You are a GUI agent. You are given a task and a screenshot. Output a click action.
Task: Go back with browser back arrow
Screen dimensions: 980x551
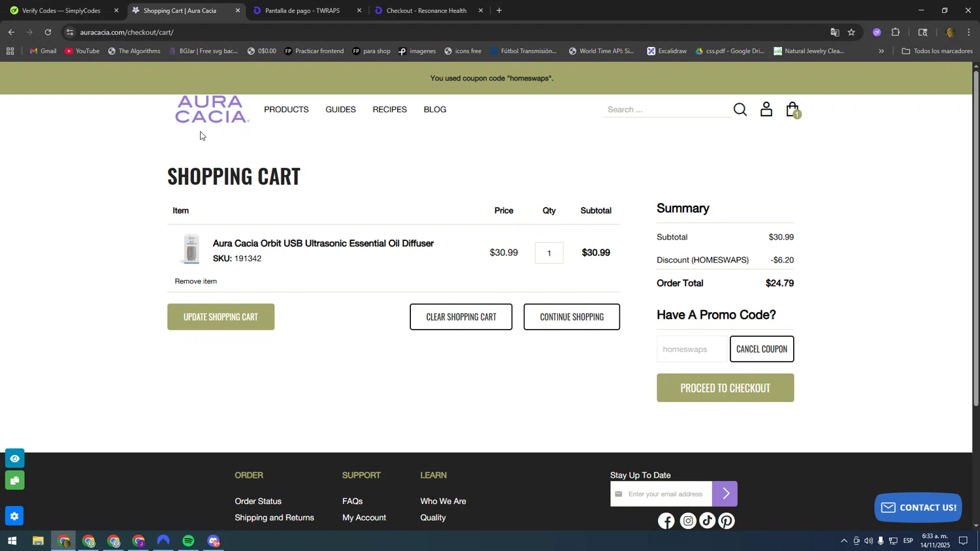(x=11, y=32)
